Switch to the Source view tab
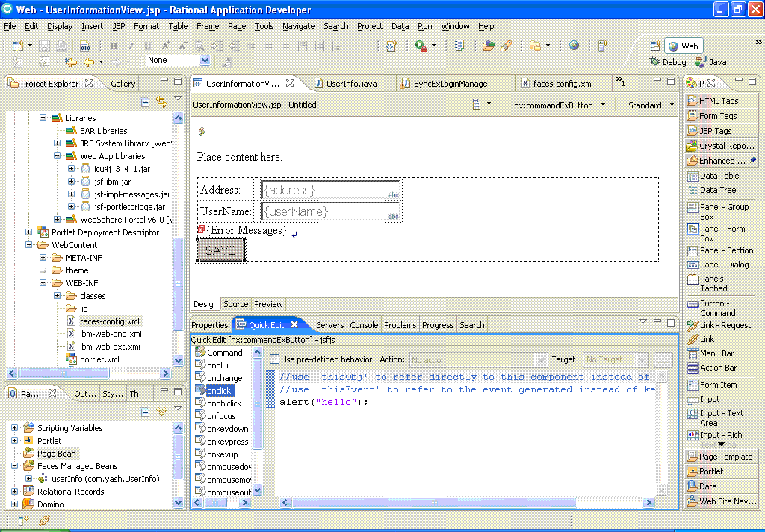 pos(235,304)
